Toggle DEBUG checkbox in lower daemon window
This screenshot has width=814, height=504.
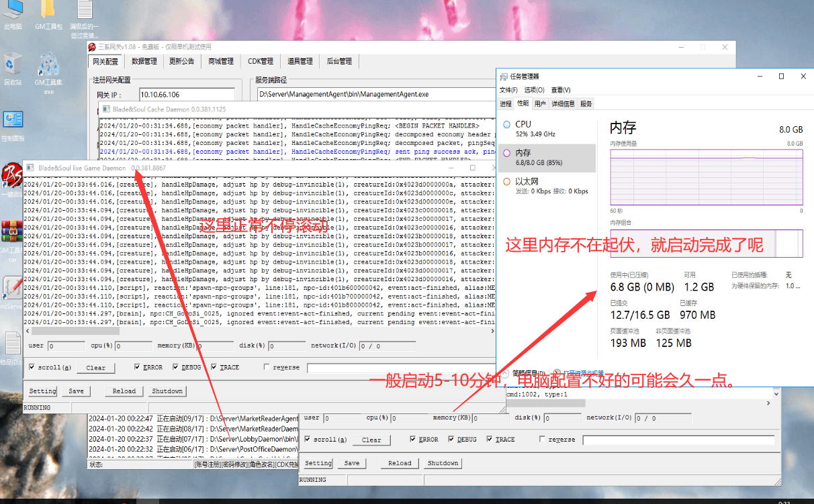click(x=451, y=440)
